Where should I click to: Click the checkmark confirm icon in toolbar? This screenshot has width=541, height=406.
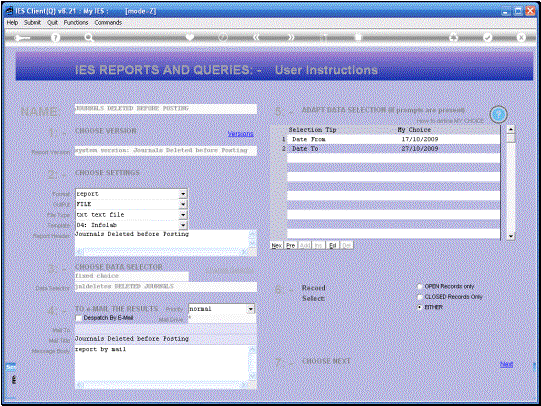(x=487, y=37)
